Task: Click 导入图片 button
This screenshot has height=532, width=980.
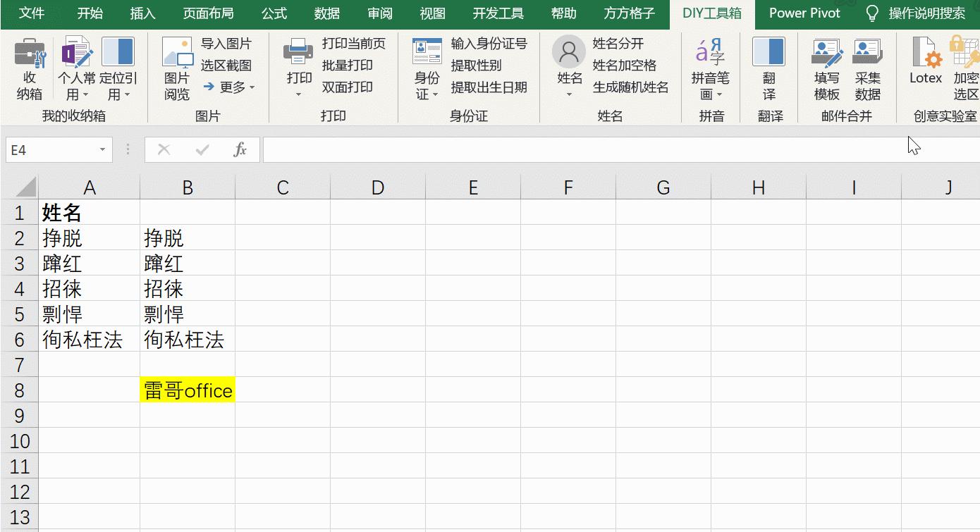Action: 226,44
